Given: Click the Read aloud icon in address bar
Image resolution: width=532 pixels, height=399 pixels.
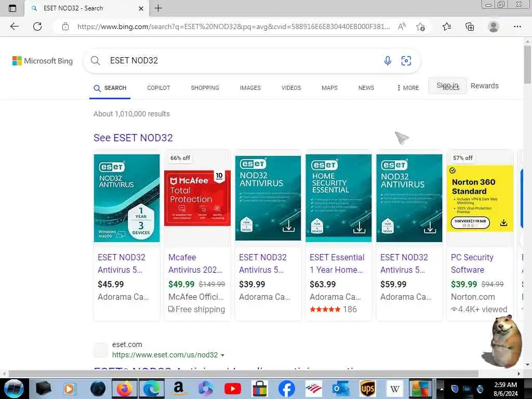Looking at the screenshot, I should point(402,26).
